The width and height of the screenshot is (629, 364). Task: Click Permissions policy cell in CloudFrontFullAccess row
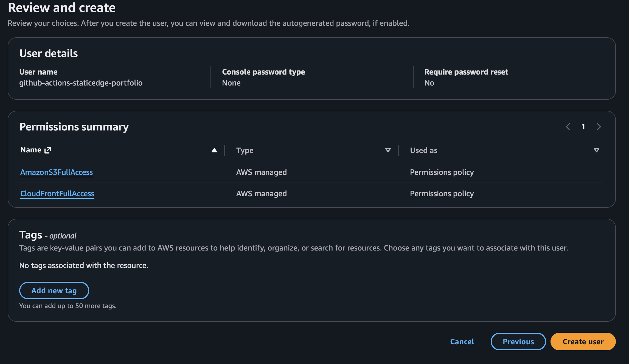pos(442,194)
